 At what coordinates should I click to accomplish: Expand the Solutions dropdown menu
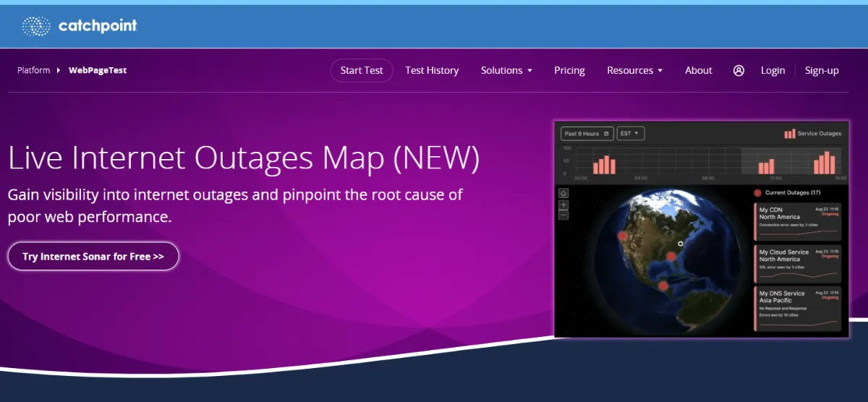(x=506, y=70)
